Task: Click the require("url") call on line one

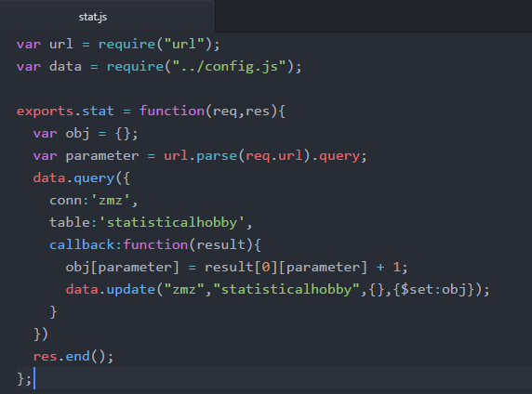Action: [x=155, y=44]
